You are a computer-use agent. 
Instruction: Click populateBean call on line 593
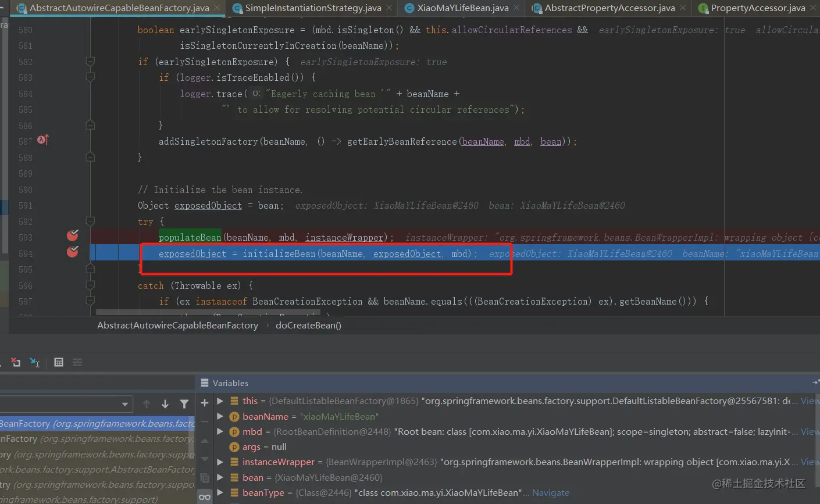click(190, 237)
